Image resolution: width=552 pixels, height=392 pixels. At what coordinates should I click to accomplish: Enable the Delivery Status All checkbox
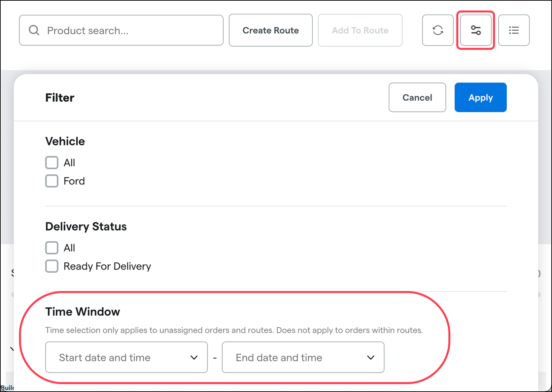coord(52,248)
